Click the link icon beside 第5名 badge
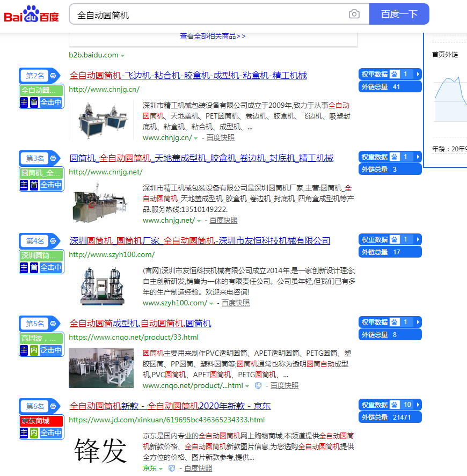This screenshot has height=476, width=467. pyautogui.click(x=53, y=324)
